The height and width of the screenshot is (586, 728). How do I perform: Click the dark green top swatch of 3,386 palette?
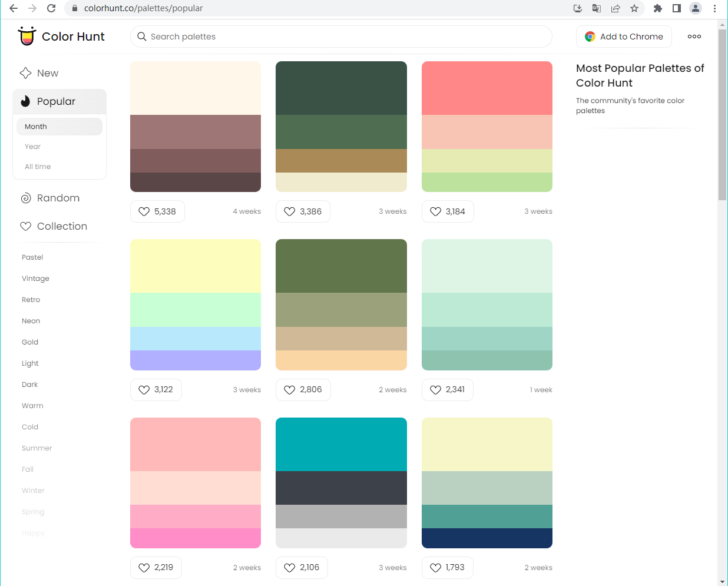[x=341, y=88]
